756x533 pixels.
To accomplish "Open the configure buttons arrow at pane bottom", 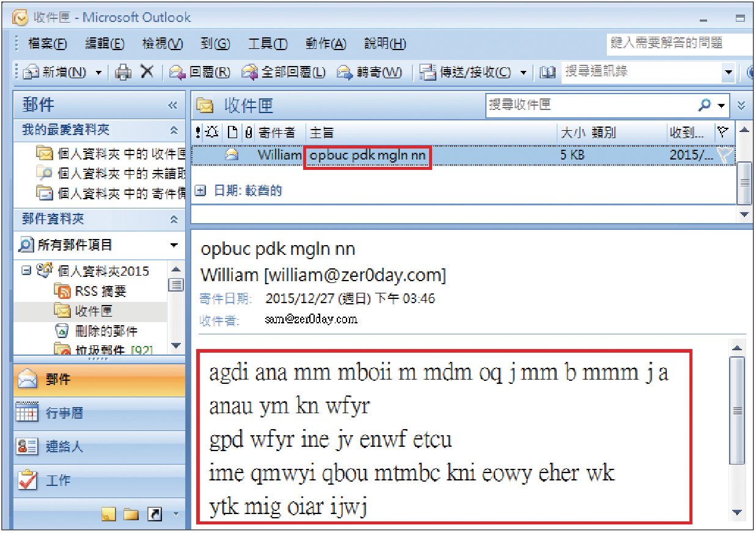I will point(176,515).
